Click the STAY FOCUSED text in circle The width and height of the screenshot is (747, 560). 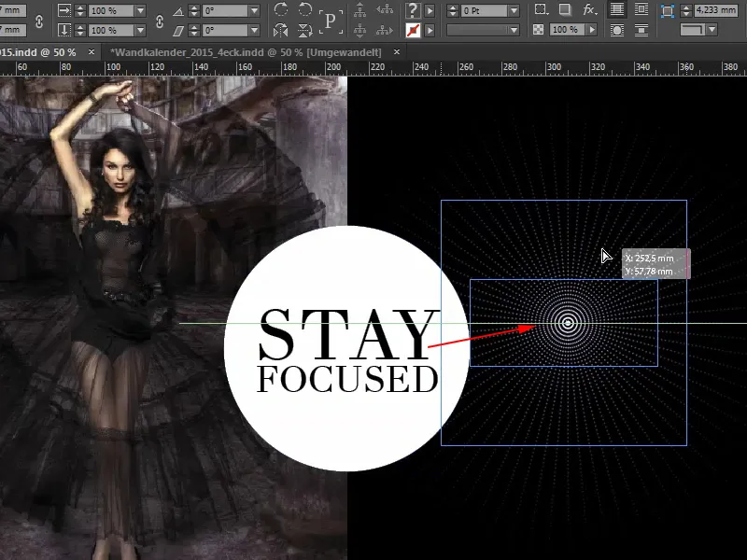pyautogui.click(x=347, y=351)
